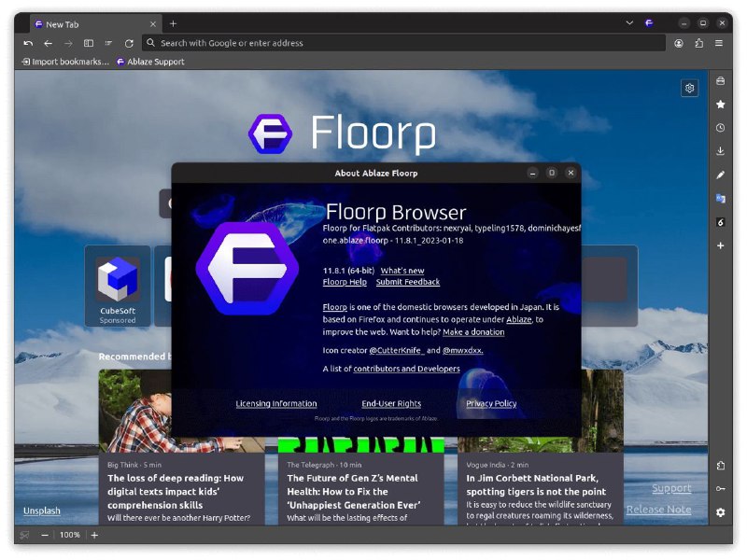
Task: Click the undo close tab icon
Action: pyautogui.click(x=28, y=43)
